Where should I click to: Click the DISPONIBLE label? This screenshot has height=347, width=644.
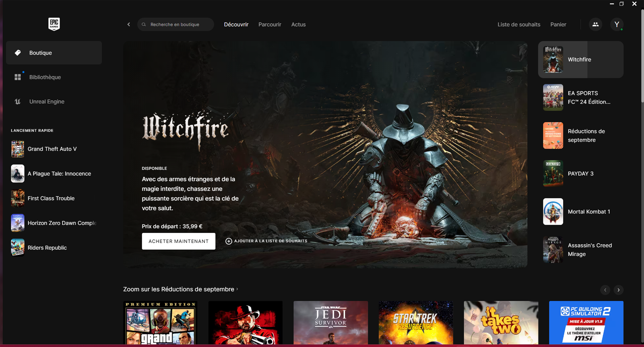(x=155, y=168)
